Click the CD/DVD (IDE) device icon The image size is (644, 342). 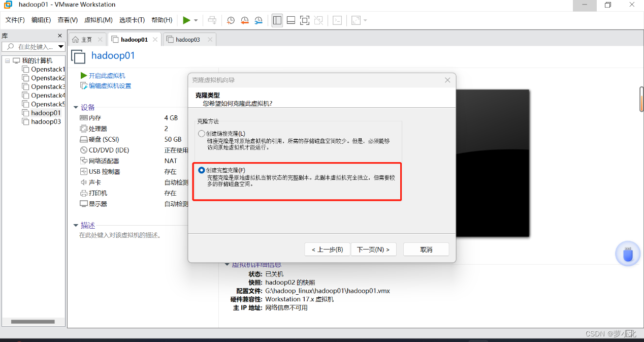[x=84, y=150]
